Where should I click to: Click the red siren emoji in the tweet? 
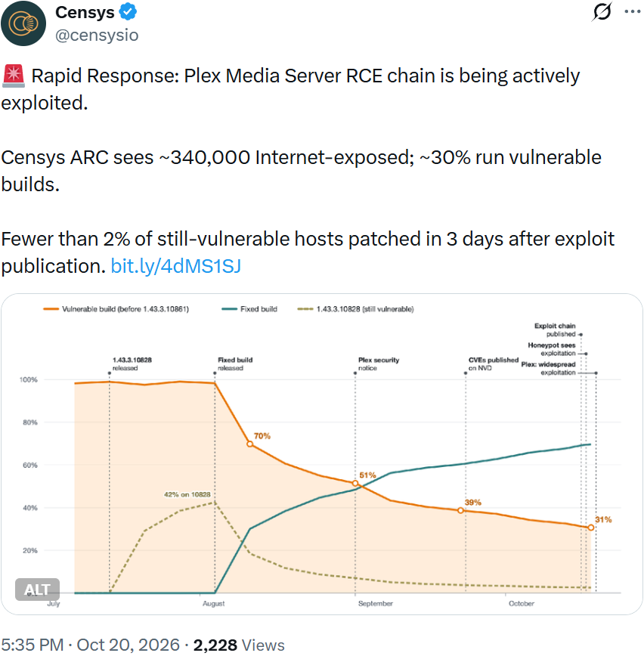14,76
